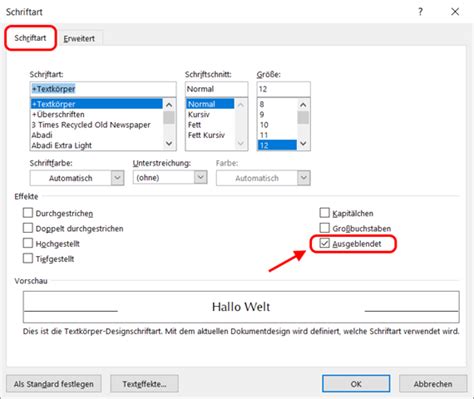Enable Durchgestrichen checkbox

28,213
